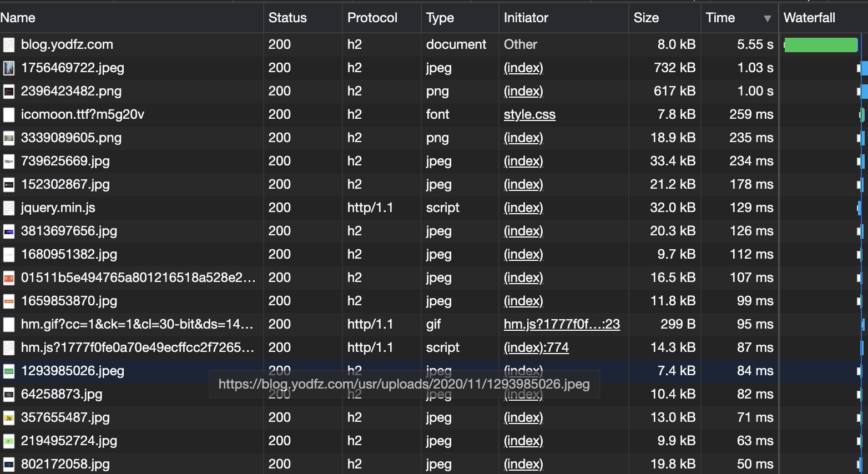The width and height of the screenshot is (868, 474).
Task: Select the 357655487.jpg request name
Action: click(x=65, y=417)
